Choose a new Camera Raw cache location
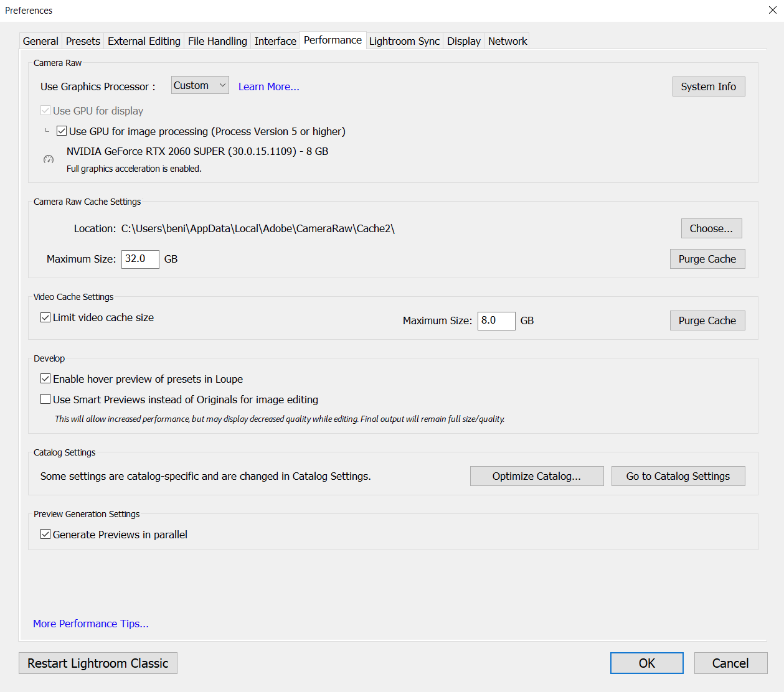This screenshot has width=784, height=692. point(711,228)
